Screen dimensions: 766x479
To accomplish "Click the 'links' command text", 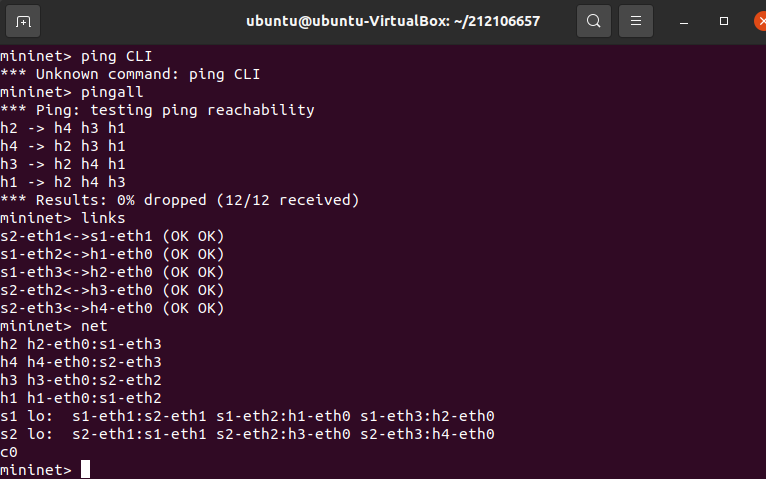I will coord(103,218).
